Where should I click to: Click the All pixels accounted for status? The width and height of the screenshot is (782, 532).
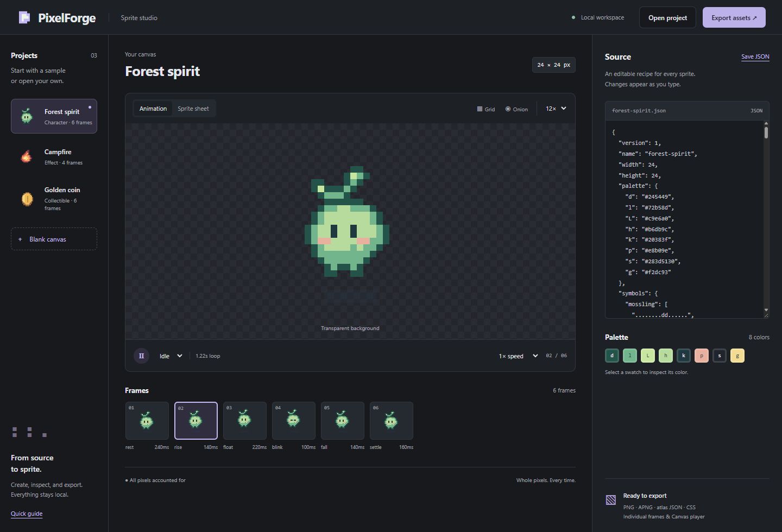point(155,480)
